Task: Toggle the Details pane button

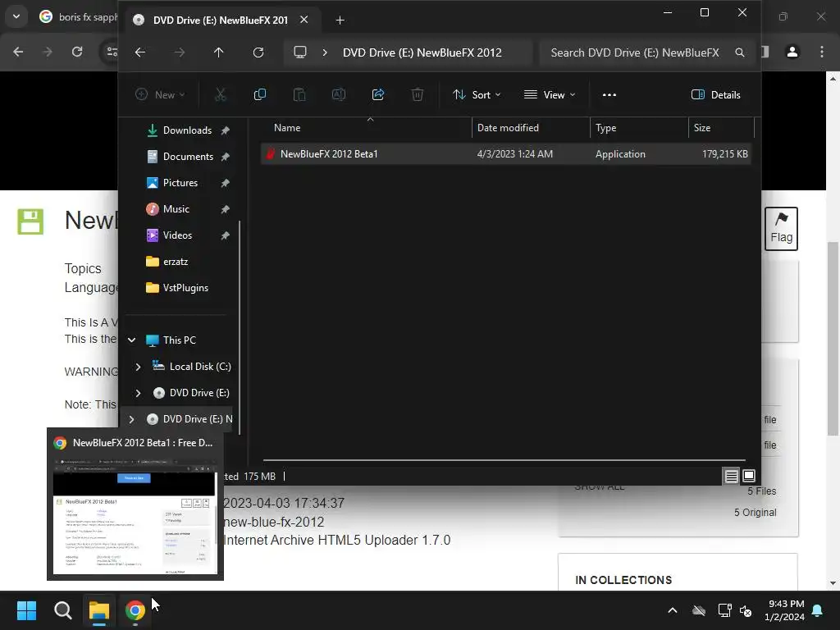Action: click(x=715, y=95)
